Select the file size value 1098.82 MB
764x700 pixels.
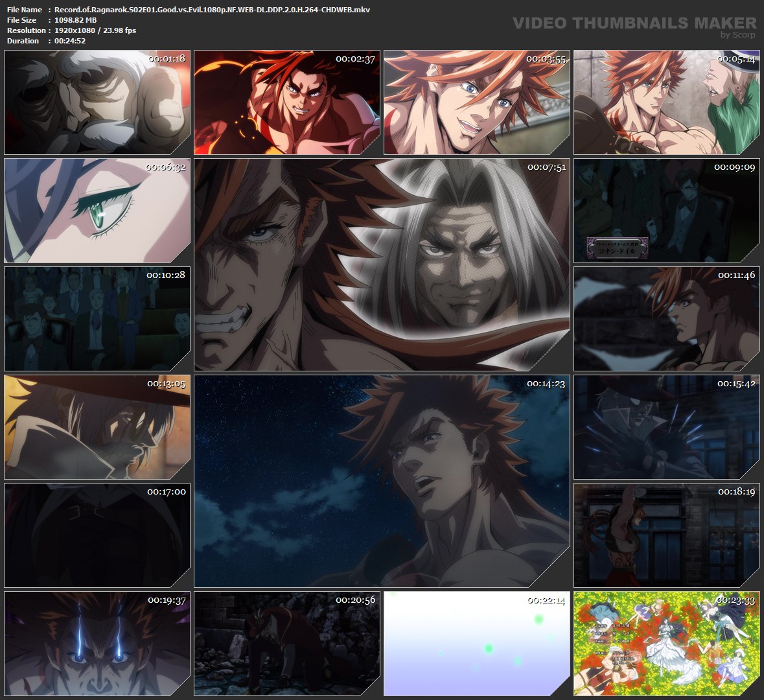tap(76, 20)
